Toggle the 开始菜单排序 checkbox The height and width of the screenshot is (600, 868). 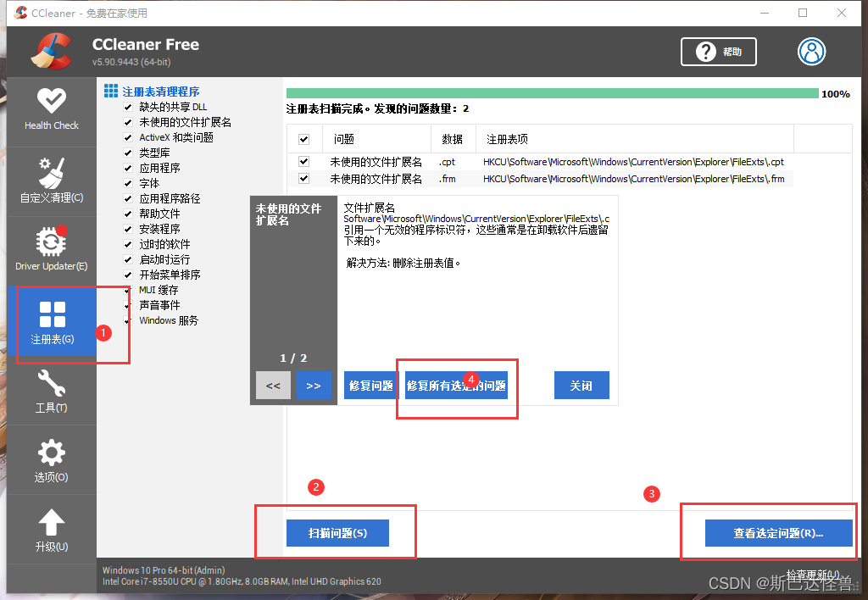click(128, 275)
